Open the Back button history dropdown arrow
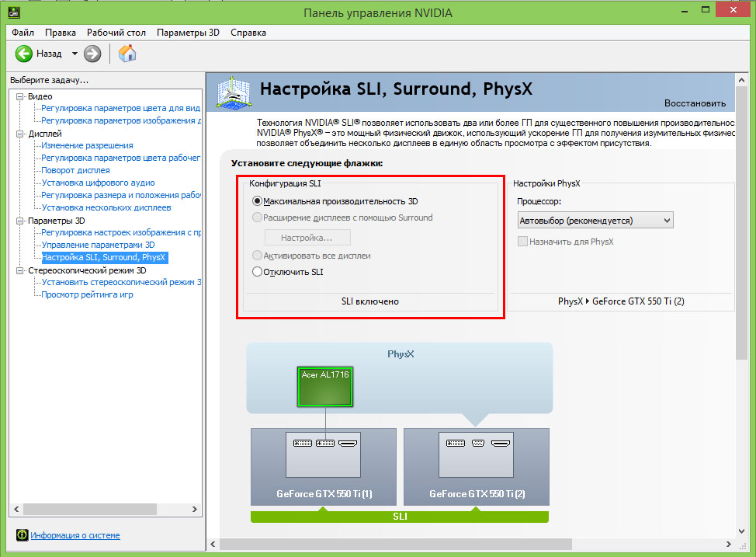The image size is (756, 557). (x=75, y=54)
